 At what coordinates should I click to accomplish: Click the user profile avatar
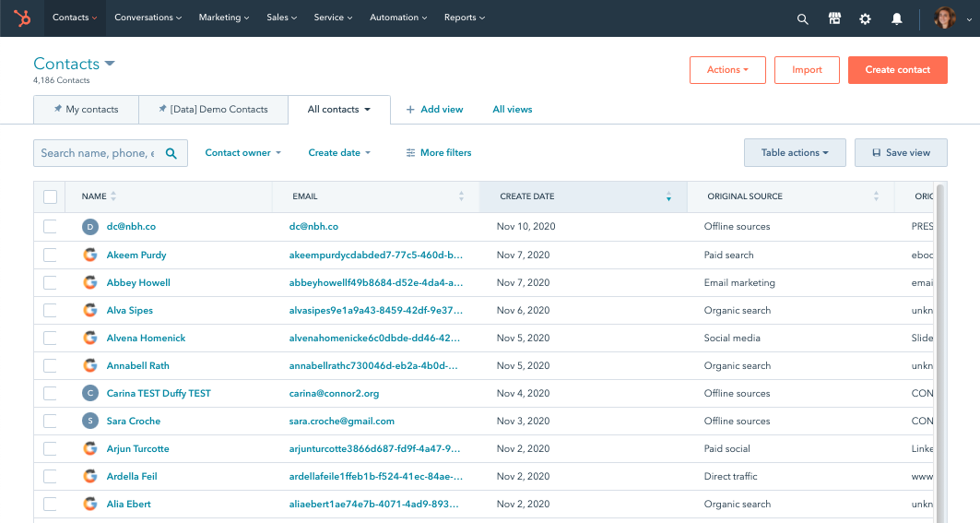[944, 18]
